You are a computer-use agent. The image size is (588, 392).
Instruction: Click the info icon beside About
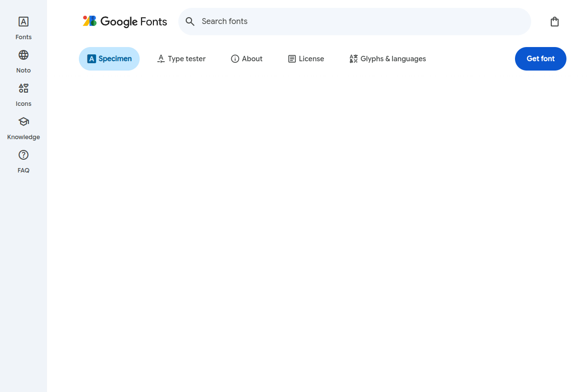point(235,59)
